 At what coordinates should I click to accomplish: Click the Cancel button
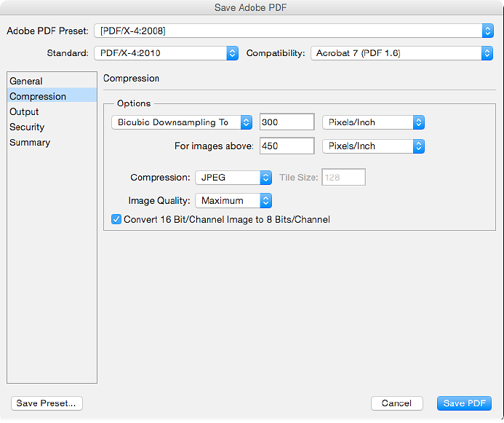(x=396, y=403)
